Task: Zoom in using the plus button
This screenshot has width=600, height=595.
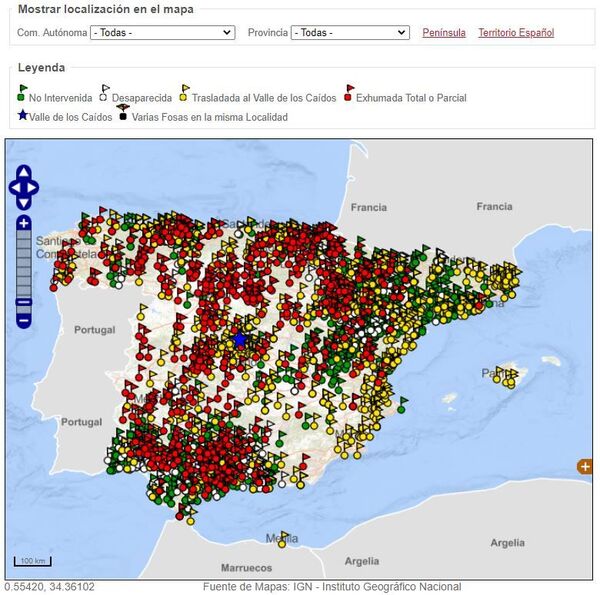Action: tap(24, 223)
